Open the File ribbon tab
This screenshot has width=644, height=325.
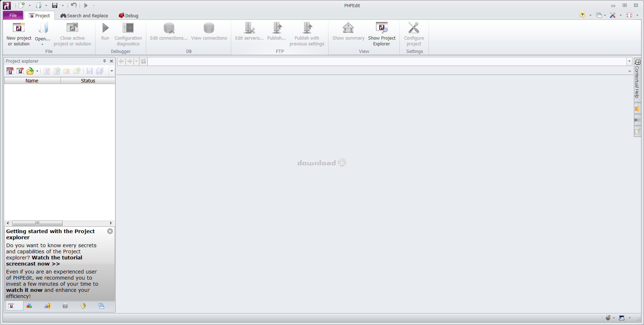click(13, 15)
